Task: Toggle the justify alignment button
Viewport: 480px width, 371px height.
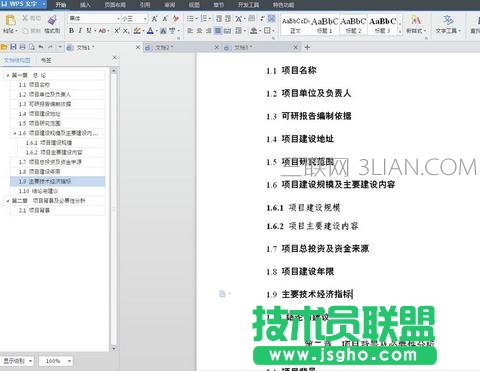Action: 218,31
